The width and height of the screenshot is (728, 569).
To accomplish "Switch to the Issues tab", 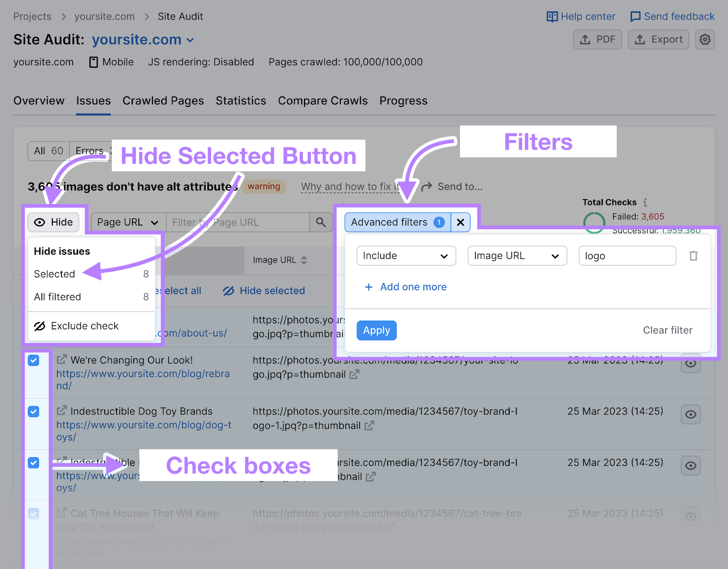I will 93,101.
